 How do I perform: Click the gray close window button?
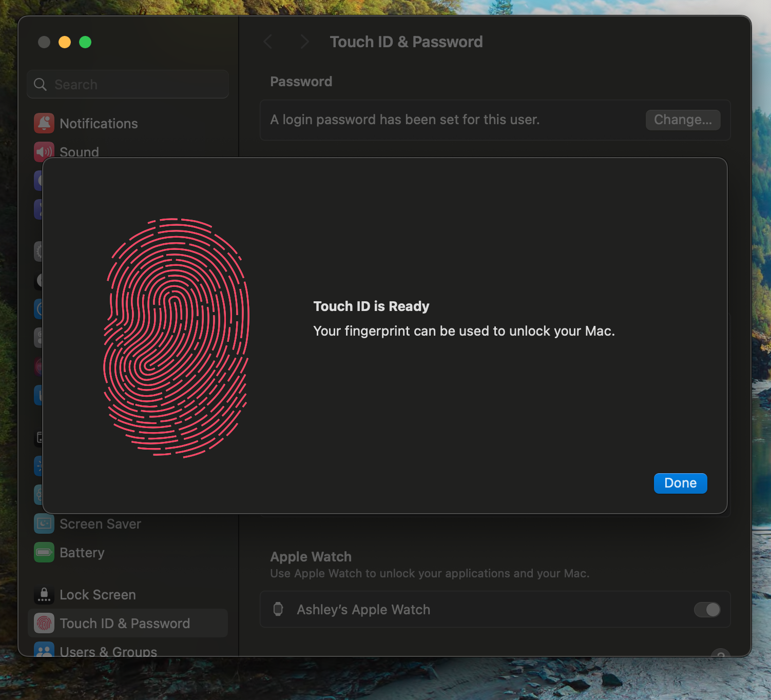(x=44, y=42)
